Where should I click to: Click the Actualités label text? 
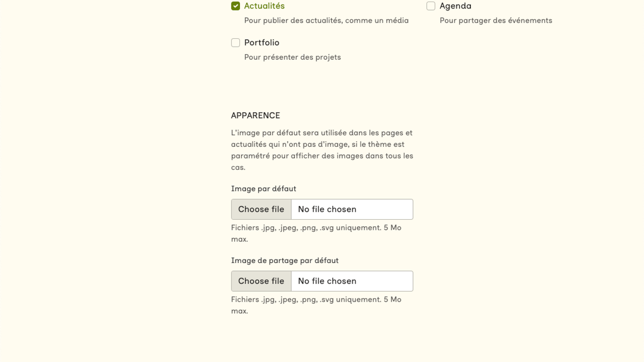(264, 6)
